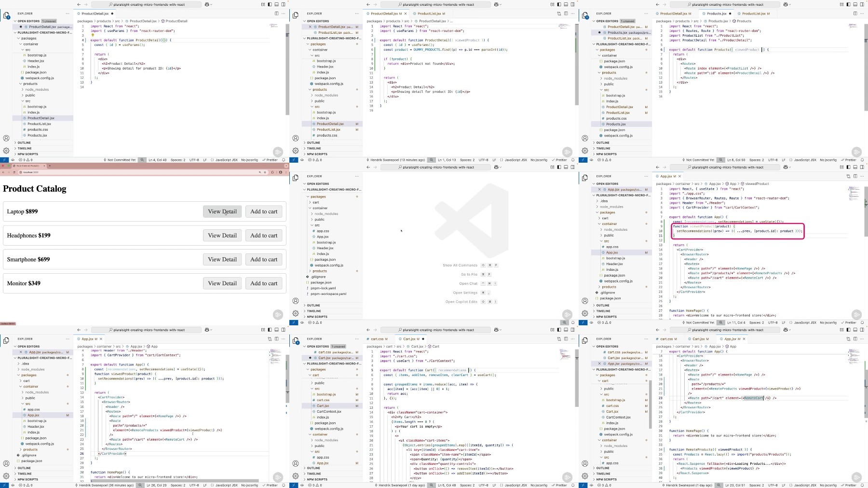Open the Chrome three-dot menu
Viewport: 868px width, 488px height.
point(286,172)
